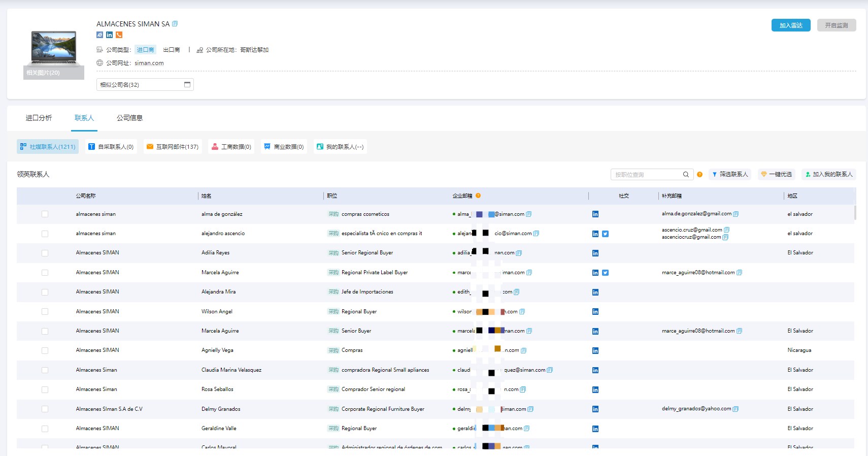Copy delmy_granados@yahoo.com with copy icon
Screen dimensions: 868x456
pyautogui.click(x=736, y=409)
